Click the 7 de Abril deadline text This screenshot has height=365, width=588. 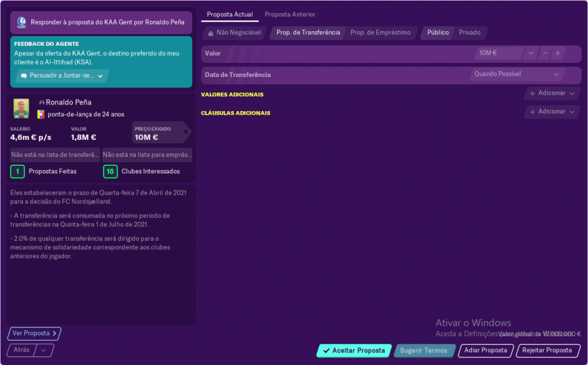click(x=98, y=197)
